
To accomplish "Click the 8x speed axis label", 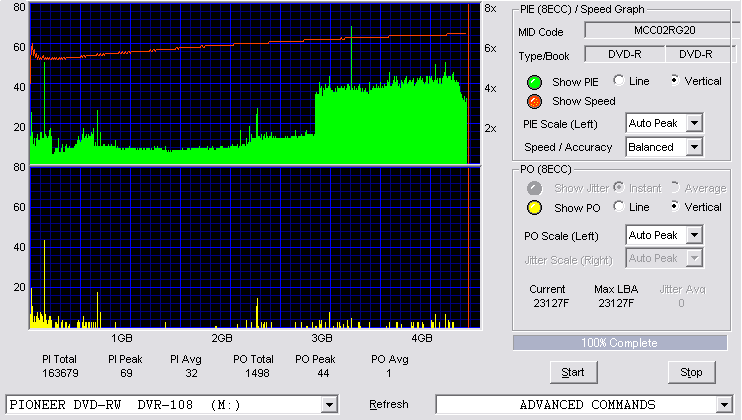I will [x=490, y=9].
